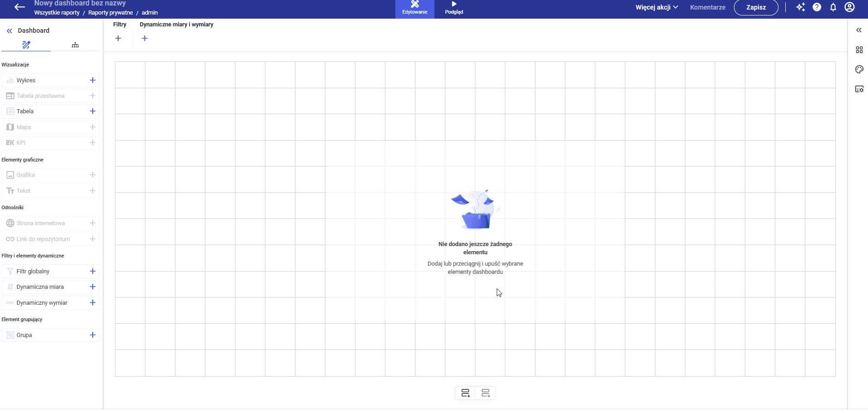Image resolution: width=868 pixels, height=413 pixels.
Task: Click the dashboard title Nowy dashboard bez nazwy
Action: coord(80,3)
